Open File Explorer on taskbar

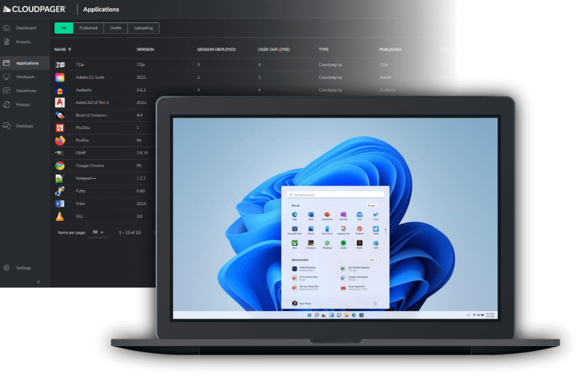[x=346, y=315]
